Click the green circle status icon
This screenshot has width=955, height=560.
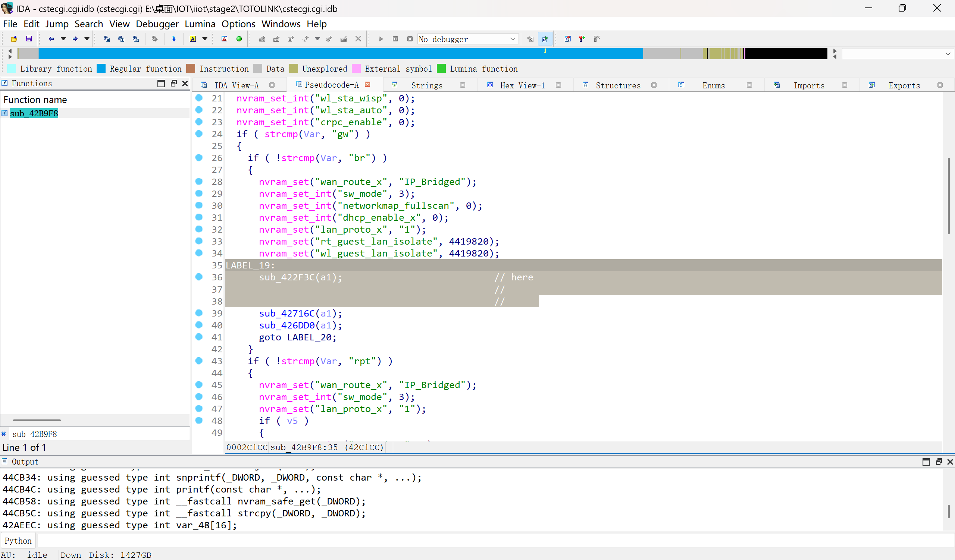click(239, 39)
